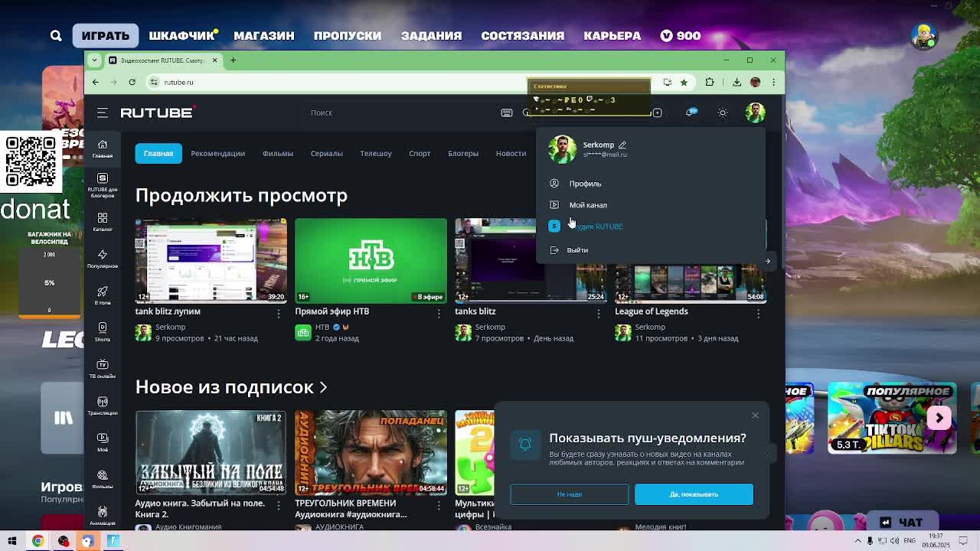This screenshot has height=551, width=980.
Task: Open Каталог in the sidebar
Action: click(102, 222)
